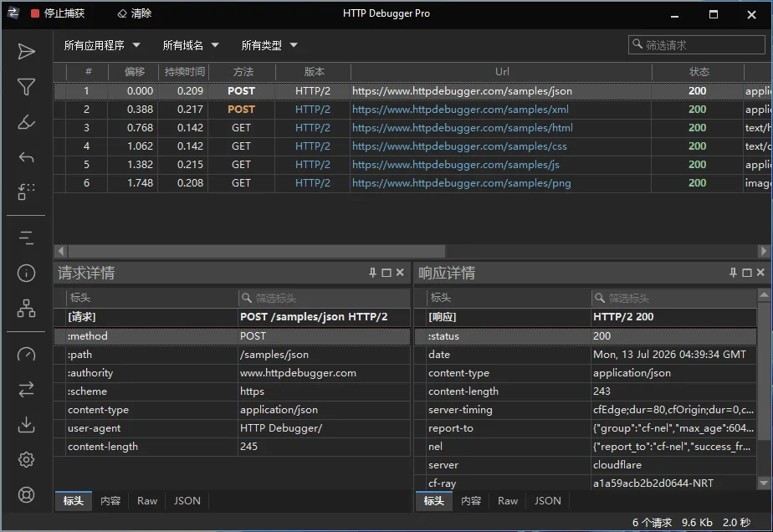The width and height of the screenshot is (773, 532).
Task: Expand the All Domains (所有域名) dropdown
Action: tap(190, 45)
